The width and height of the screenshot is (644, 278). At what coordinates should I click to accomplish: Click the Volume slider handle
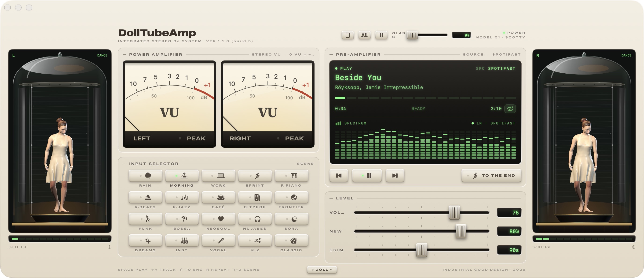454,213
